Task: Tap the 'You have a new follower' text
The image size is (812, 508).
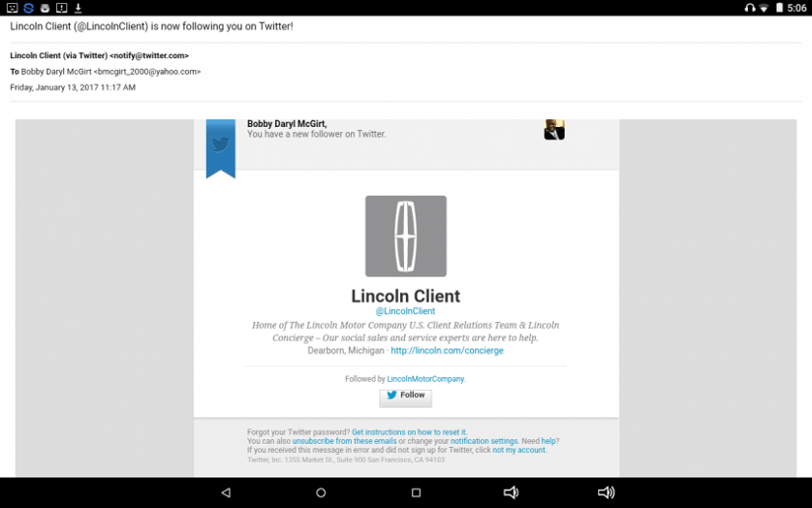Action: tap(316, 134)
